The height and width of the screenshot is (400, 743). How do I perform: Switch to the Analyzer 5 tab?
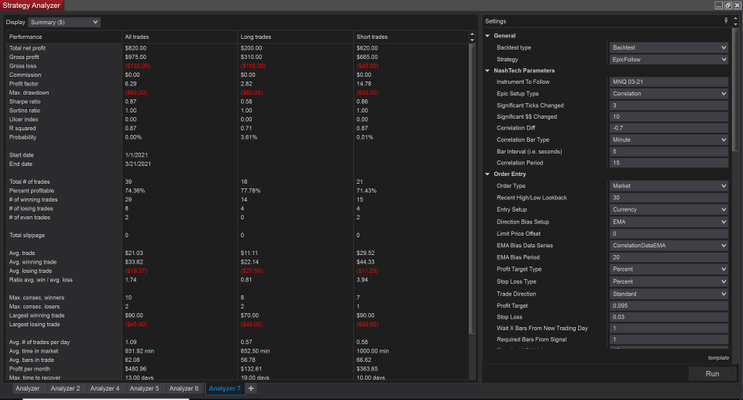[144, 388]
